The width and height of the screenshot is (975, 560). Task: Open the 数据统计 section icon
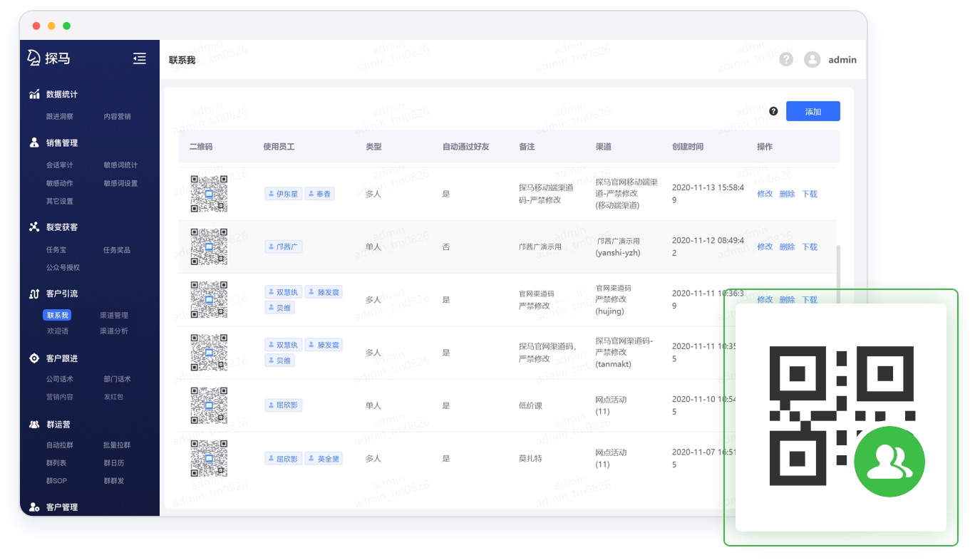pyautogui.click(x=34, y=94)
